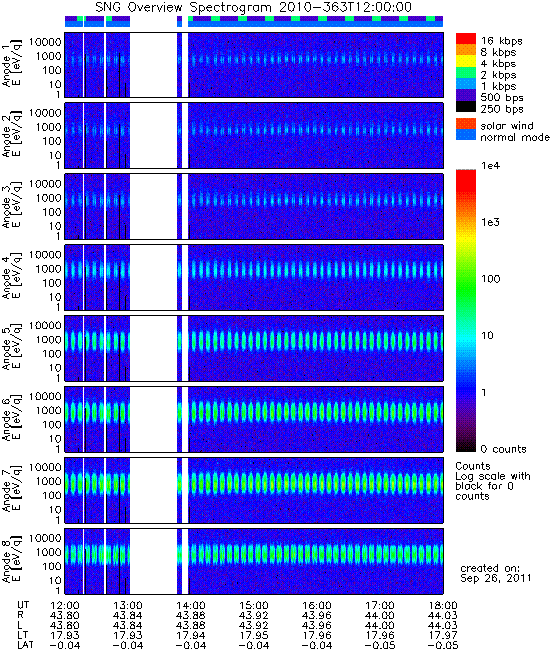Click the 1e3 color bar label
The width and height of the screenshot is (552, 651).
(x=491, y=222)
